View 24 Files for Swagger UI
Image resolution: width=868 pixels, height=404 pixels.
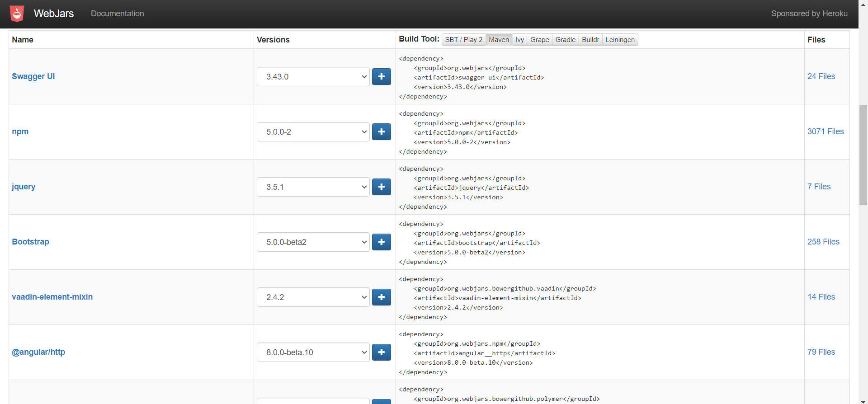(821, 76)
